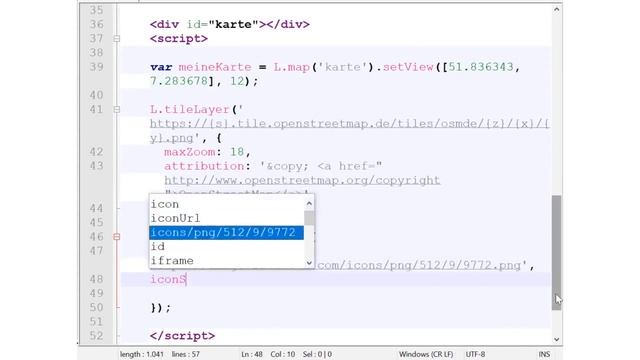Image resolution: width=640 pixels, height=360 pixels.
Task: Click editor vertical scrollbar down arrow
Action: [x=556, y=339]
